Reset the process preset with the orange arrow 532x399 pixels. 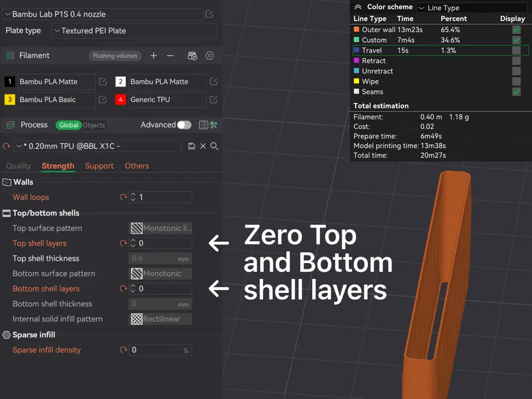click(x=6, y=146)
